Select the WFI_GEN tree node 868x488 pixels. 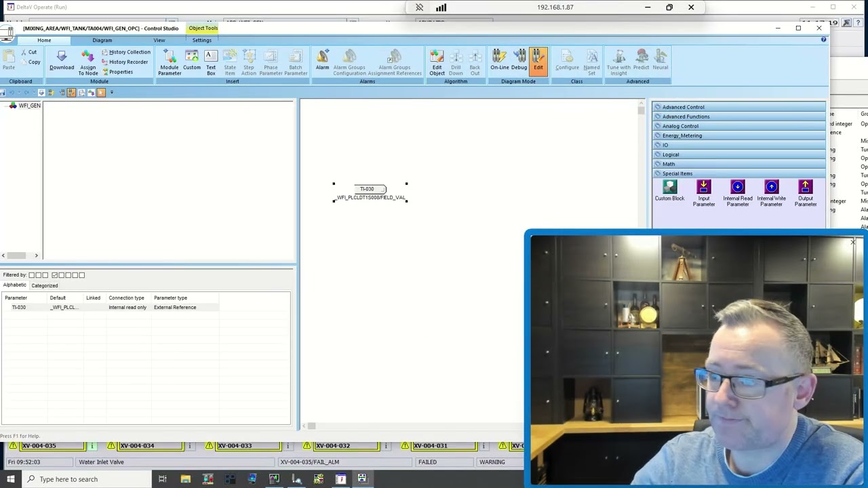(x=29, y=106)
